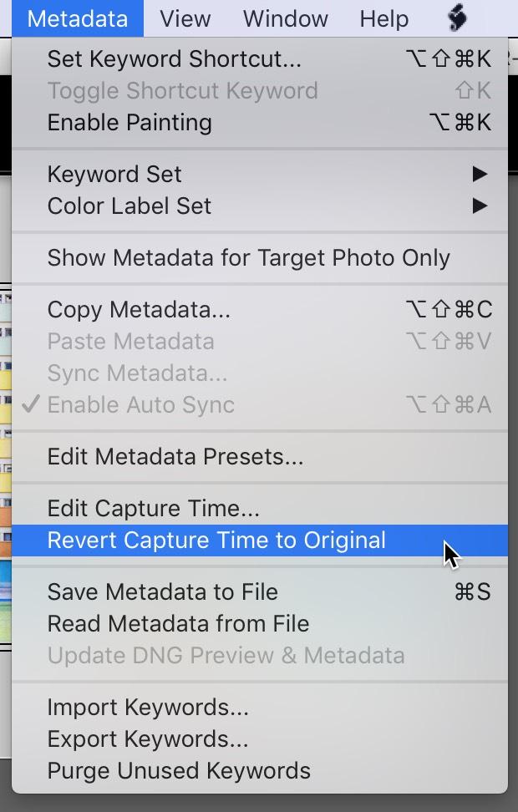Expand the Keyword Set submenu arrow

coord(480,175)
